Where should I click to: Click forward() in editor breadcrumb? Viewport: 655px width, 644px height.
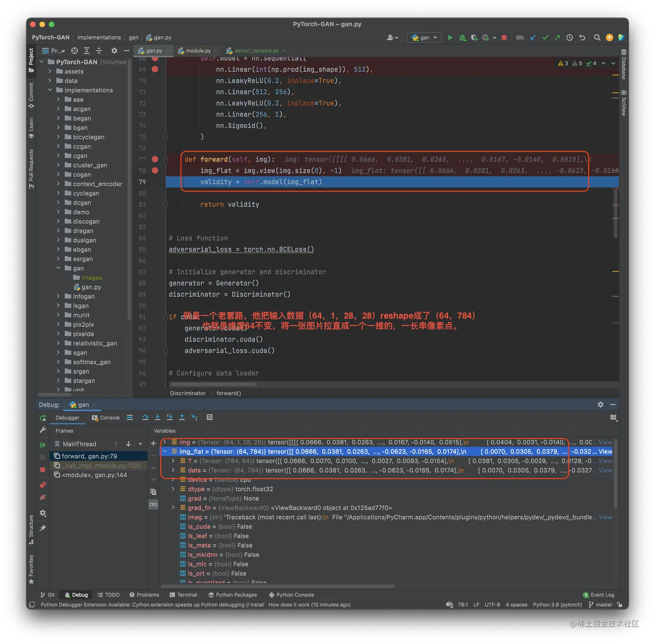click(229, 393)
